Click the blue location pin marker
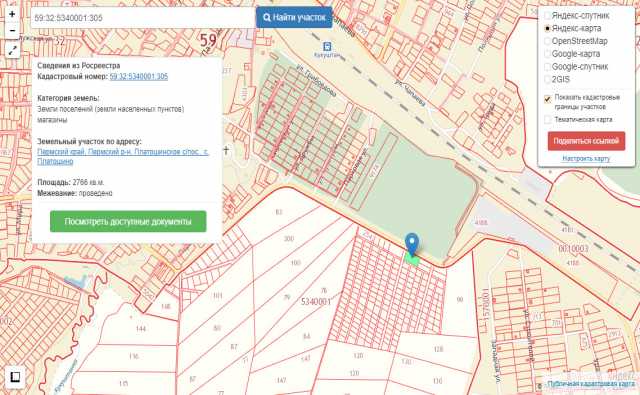The height and width of the screenshot is (395, 640). pyautogui.click(x=412, y=244)
